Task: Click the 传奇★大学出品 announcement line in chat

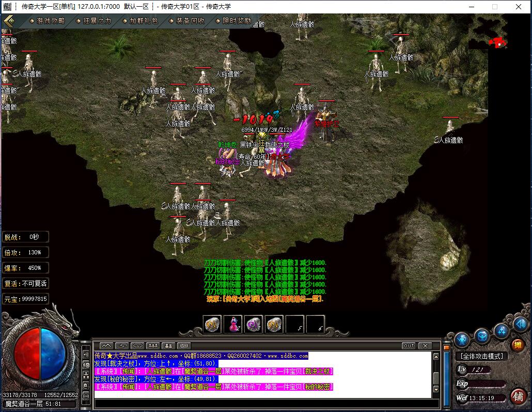Action: click(201, 356)
